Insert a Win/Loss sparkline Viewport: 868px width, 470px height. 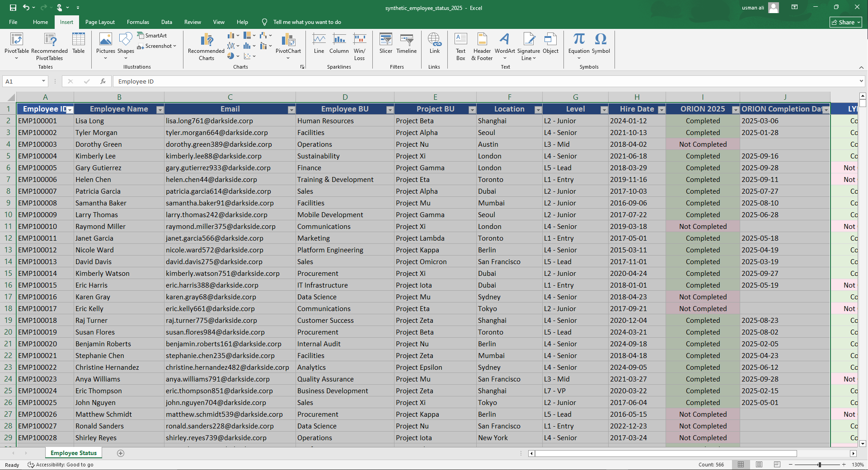359,46
